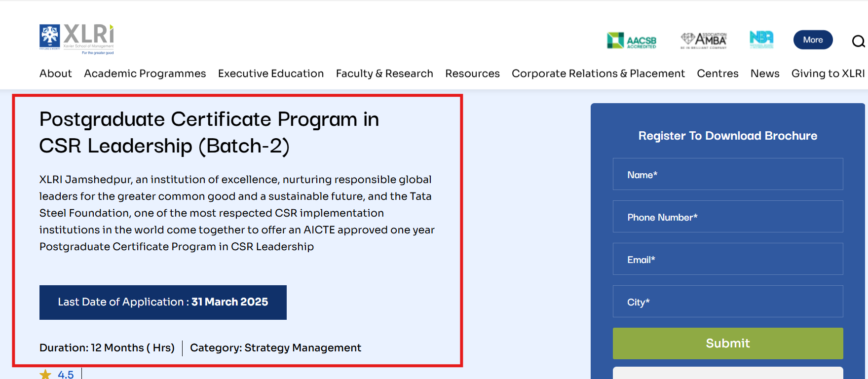
Task: Focus the Name* input field
Action: 728,174
